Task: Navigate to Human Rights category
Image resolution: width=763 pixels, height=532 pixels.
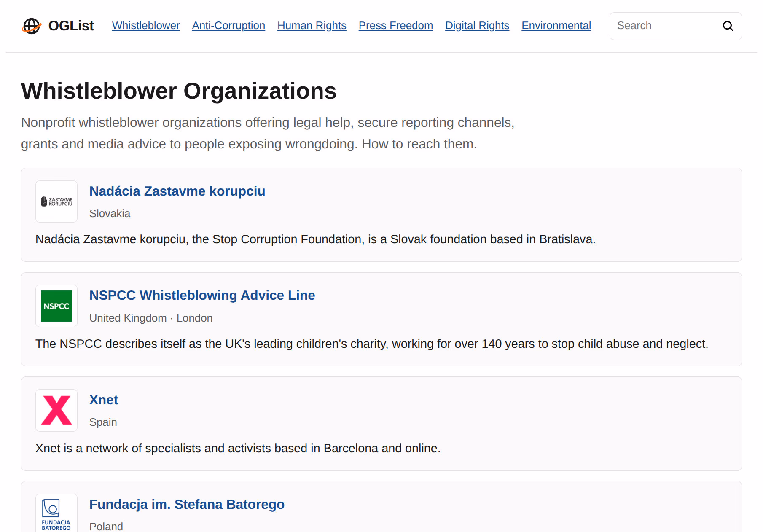Action: [x=312, y=26]
